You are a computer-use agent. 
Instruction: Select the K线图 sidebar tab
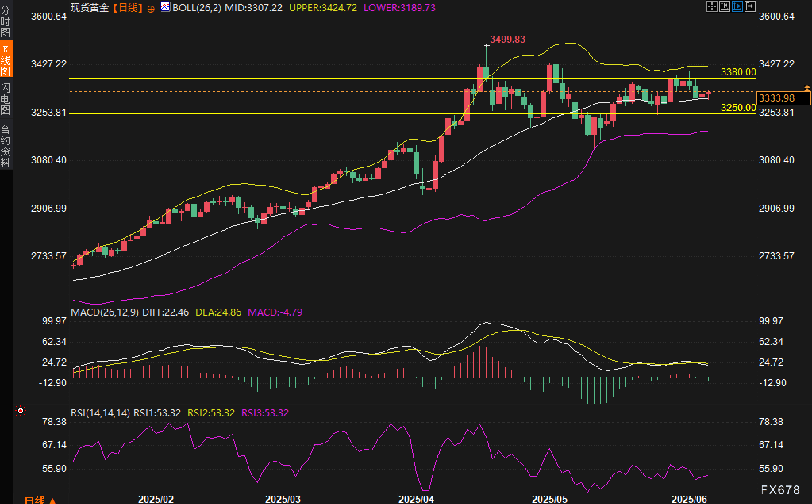6,59
